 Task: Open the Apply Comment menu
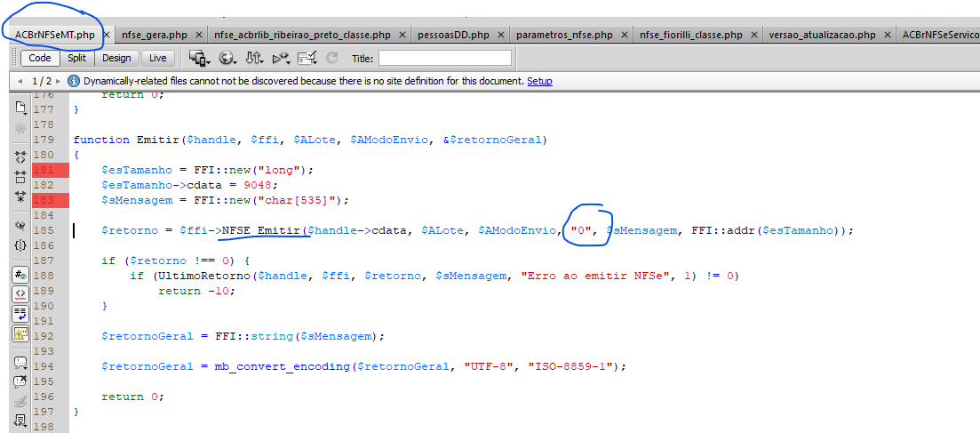(20, 362)
